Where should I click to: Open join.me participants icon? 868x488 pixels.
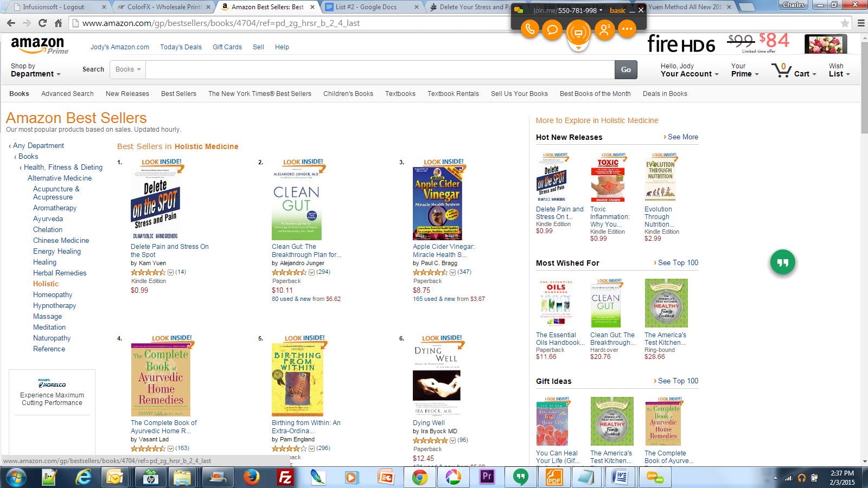tap(604, 29)
